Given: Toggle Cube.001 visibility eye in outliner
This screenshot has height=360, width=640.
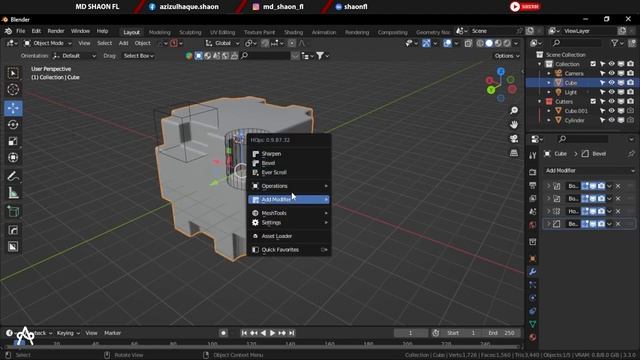Looking at the screenshot, I should coord(611,111).
